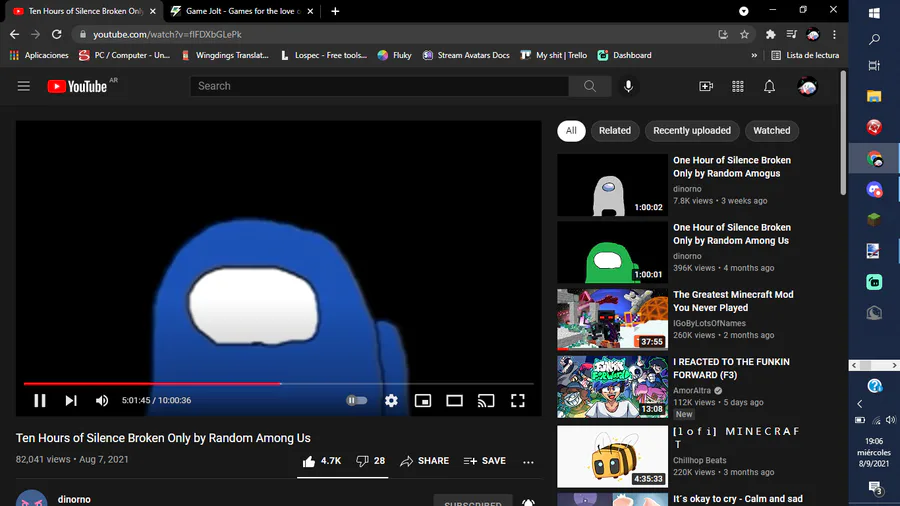Open I REACTED TO THE FUNKIN FORWARD title
Viewport: 900px width, 506px height.
[731, 368]
